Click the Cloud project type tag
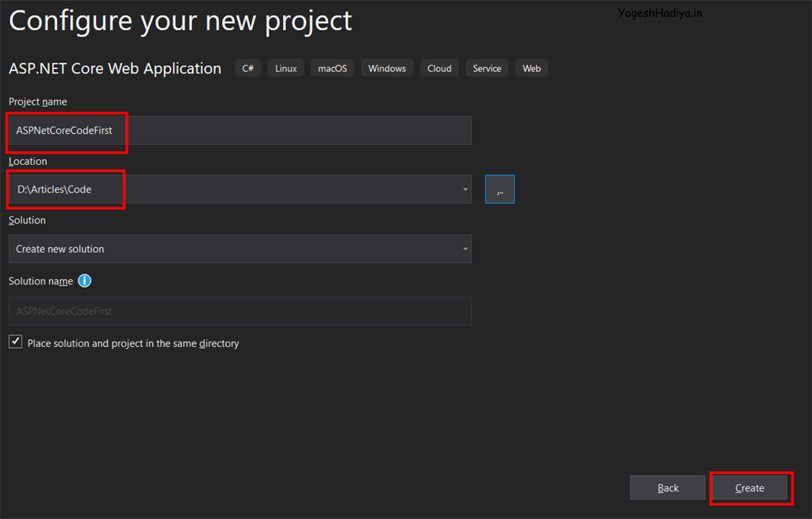The image size is (812, 519). pos(439,68)
